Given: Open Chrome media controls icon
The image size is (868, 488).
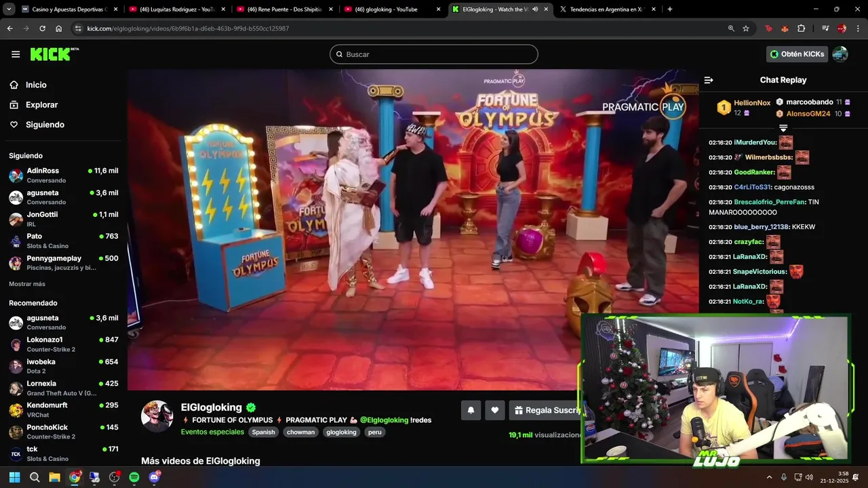Looking at the screenshot, I should click(825, 28).
